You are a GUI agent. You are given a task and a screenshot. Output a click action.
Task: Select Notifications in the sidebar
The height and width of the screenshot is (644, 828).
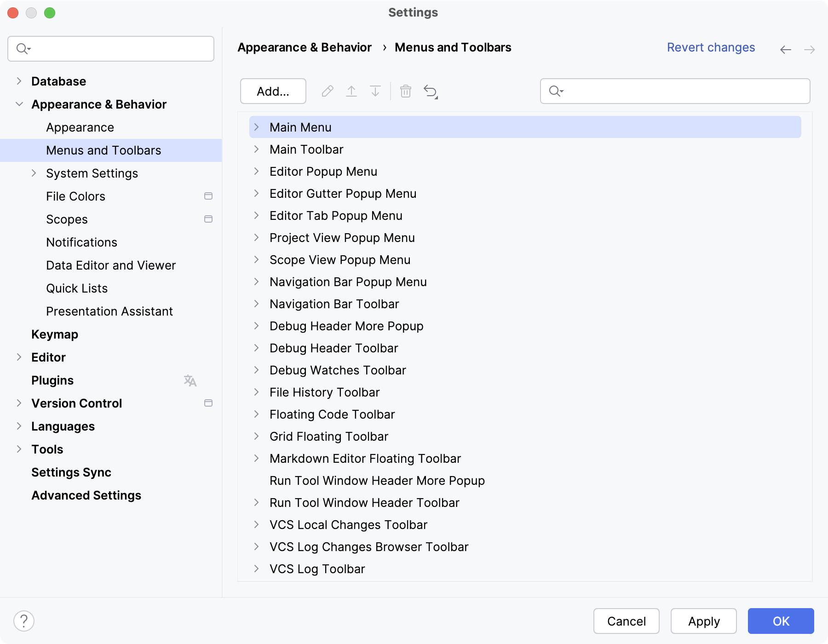coord(81,242)
